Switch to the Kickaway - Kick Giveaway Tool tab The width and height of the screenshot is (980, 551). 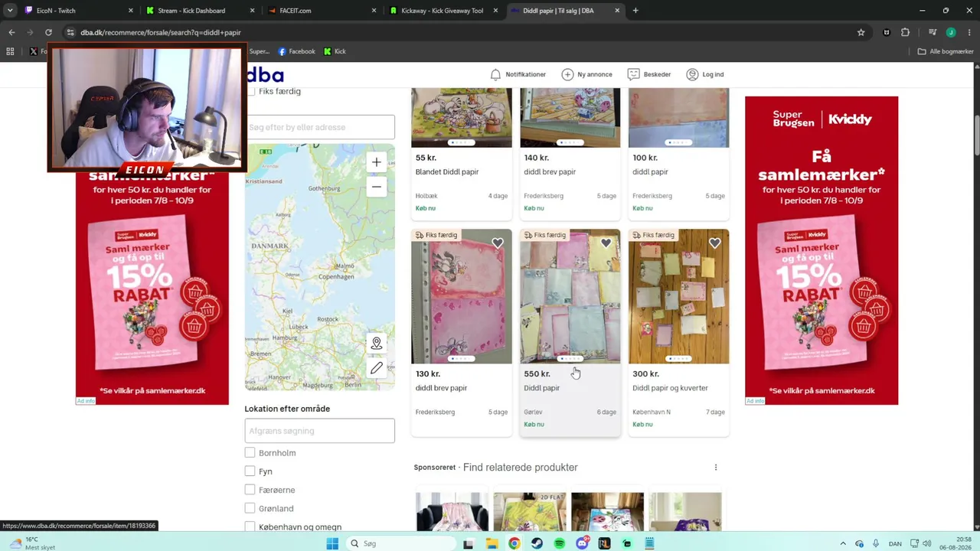pos(443,11)
